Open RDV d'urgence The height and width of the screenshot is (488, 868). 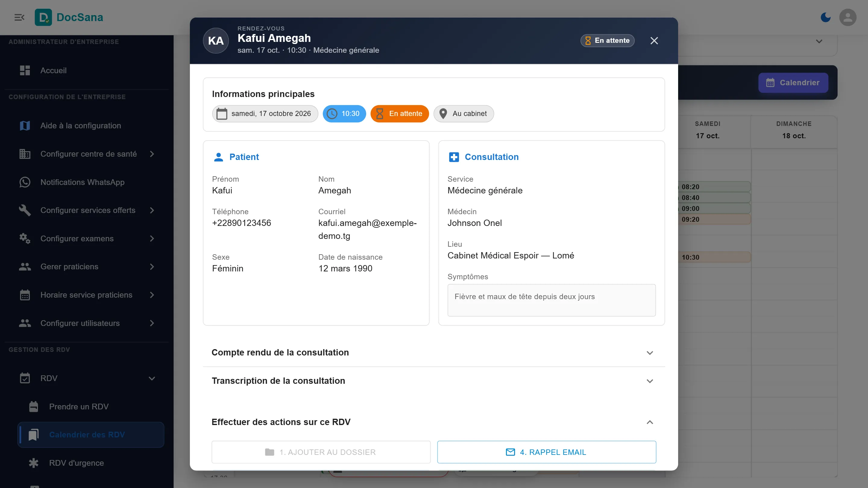pos(91,463)
